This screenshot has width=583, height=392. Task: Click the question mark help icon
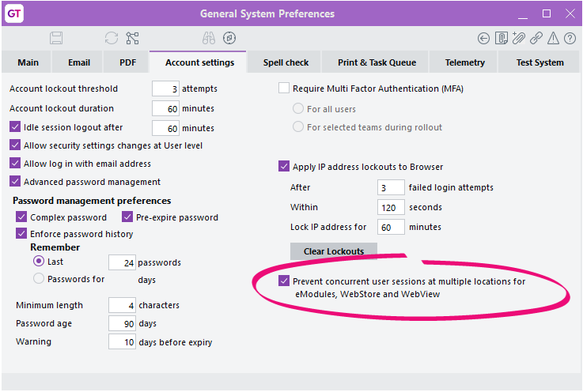570,38
